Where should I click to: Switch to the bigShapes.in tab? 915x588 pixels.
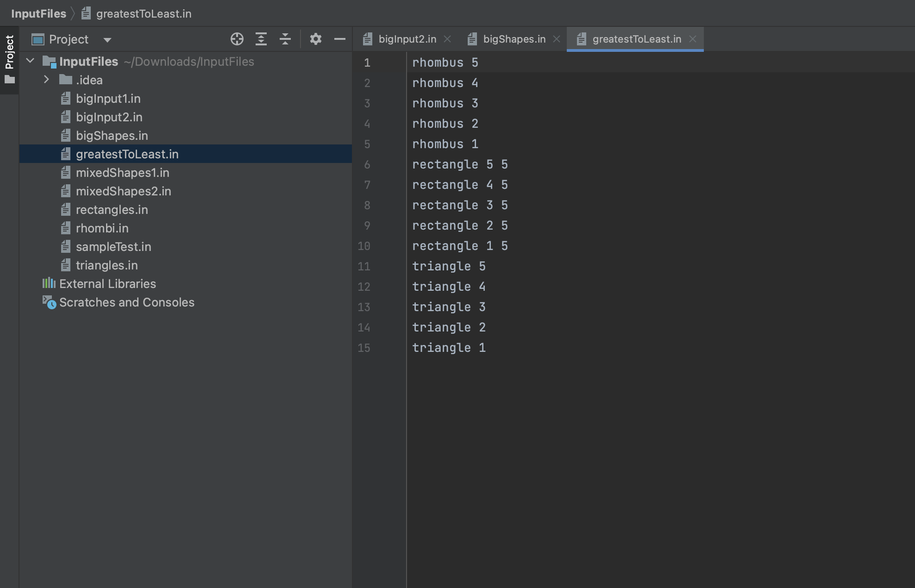(514, 39)
